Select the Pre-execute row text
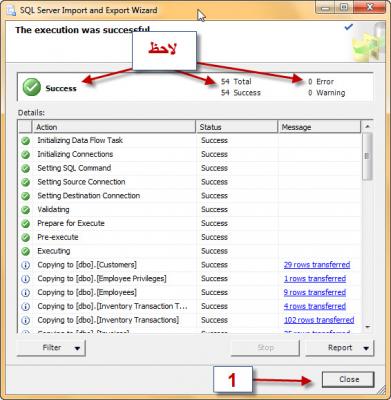 point(58,237)
